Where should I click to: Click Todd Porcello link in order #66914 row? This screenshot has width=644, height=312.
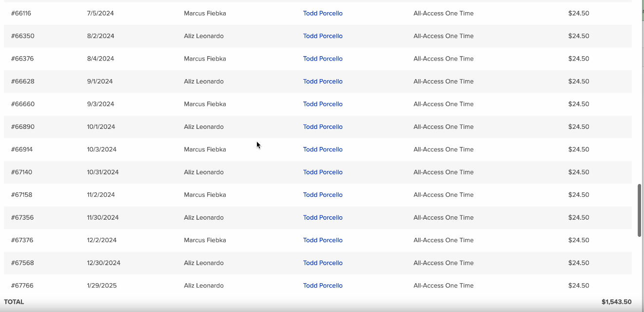point(323,149)
